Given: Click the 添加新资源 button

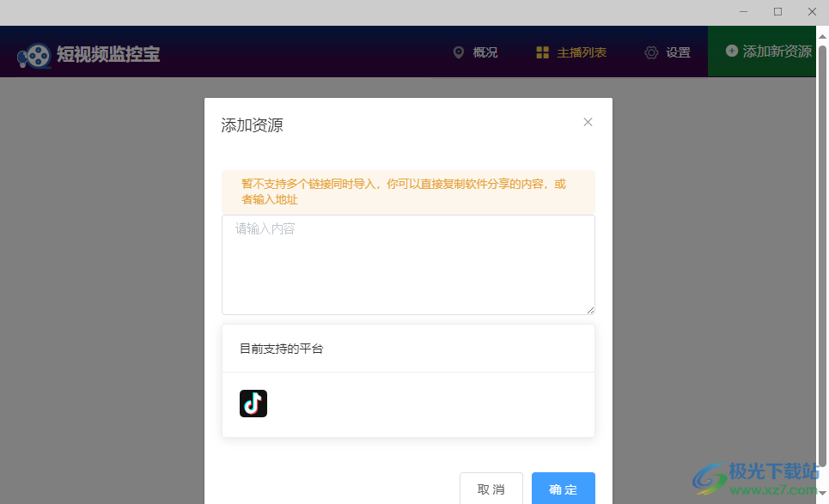Looking at the screenshot, I should [762, 52].
